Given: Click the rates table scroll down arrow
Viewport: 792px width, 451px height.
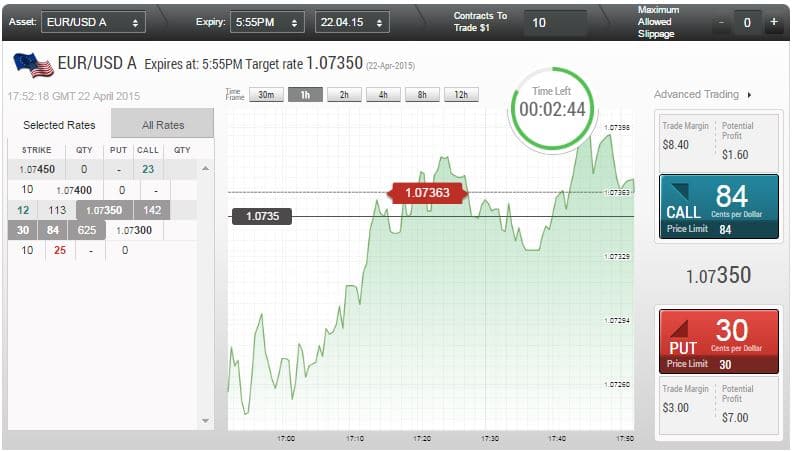Looking at the screenshot, I should click(x=207, y=420).
